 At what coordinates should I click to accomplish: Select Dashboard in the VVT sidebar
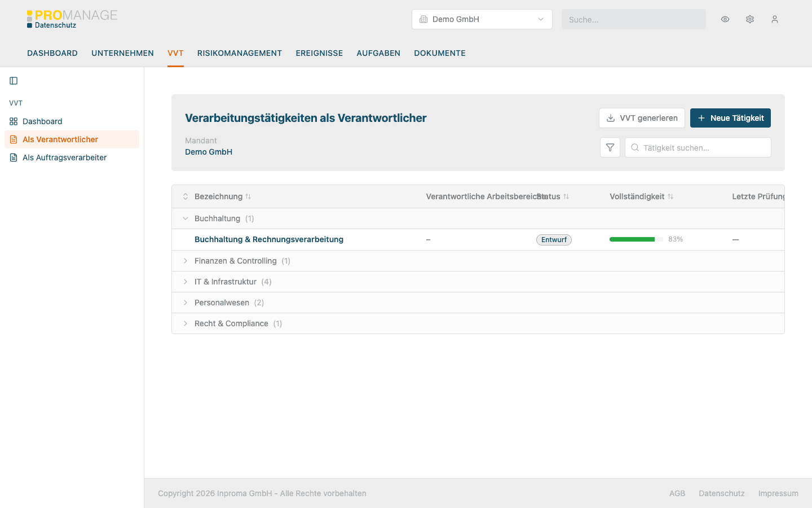pyautogui.click(x=72, y=121)
